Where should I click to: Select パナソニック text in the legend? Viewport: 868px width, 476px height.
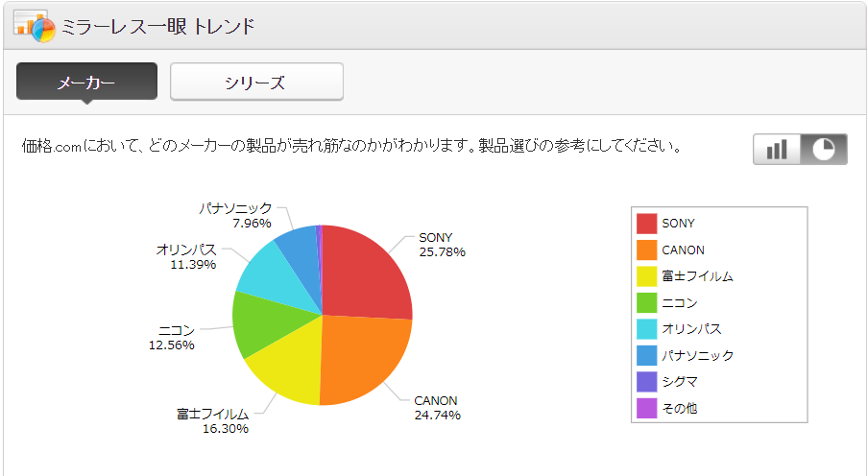698,355
